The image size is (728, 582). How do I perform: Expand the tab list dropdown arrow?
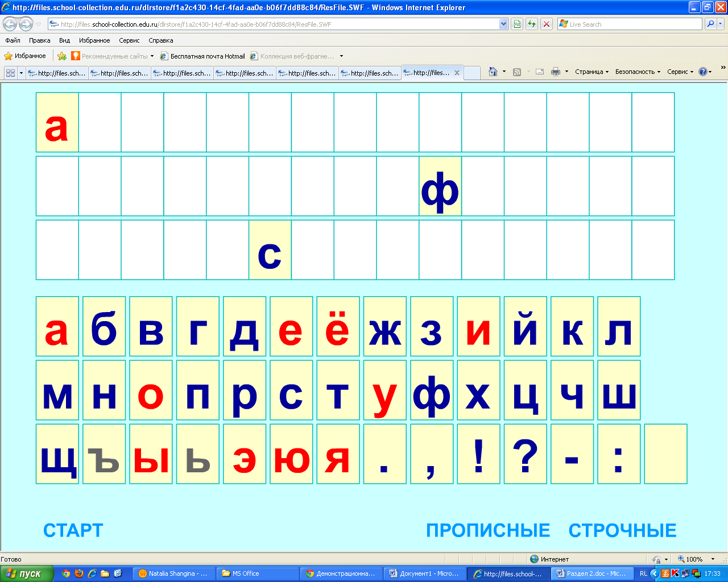pyautogui.click(x=22, y=73)
